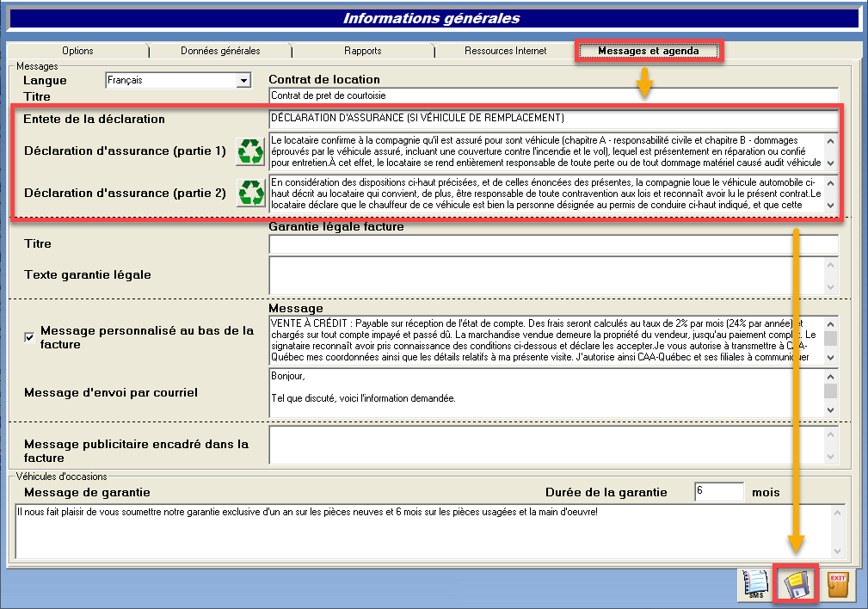Screen dimensions: 868x609
Task: Click the 'Informations générales' window title
Action: coord(431,18)
